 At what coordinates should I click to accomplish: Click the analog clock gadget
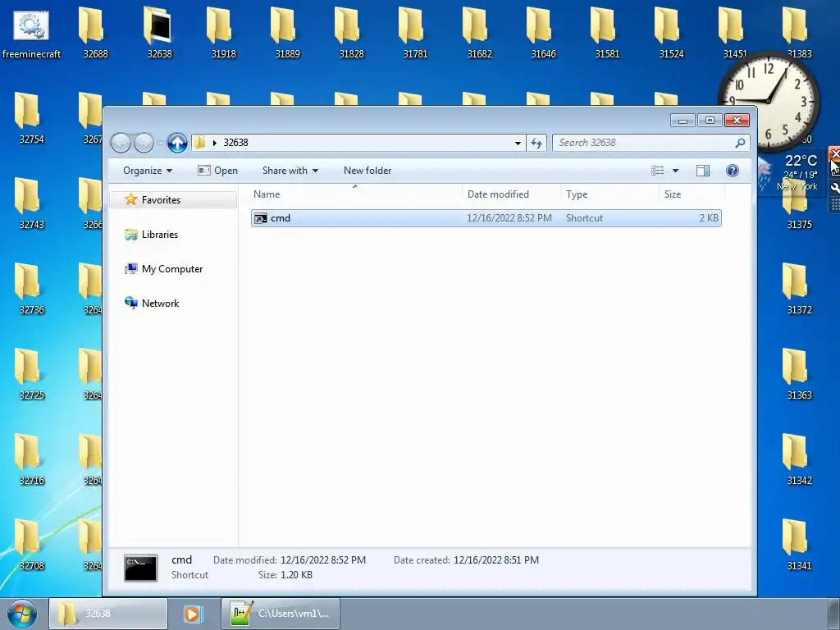pos(769,101)
